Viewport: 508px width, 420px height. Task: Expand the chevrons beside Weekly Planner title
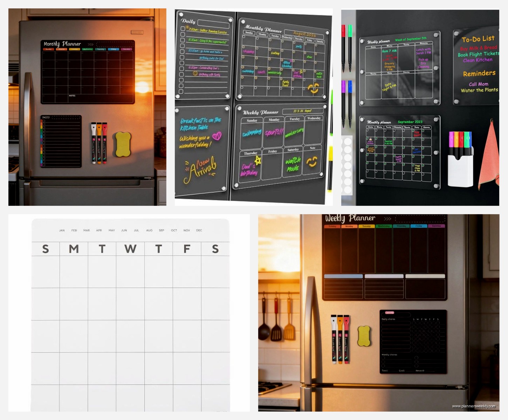click(387, 218)
